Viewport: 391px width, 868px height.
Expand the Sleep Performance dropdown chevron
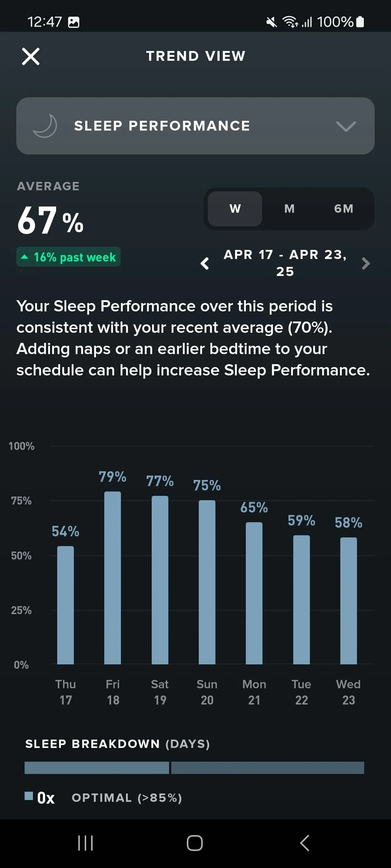(346, 126)
